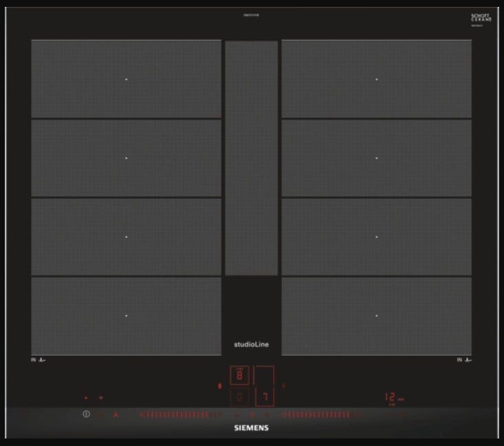This screenshot has width=504, height=446.
Task: Select the zone display showing 7
Action: 265,396
